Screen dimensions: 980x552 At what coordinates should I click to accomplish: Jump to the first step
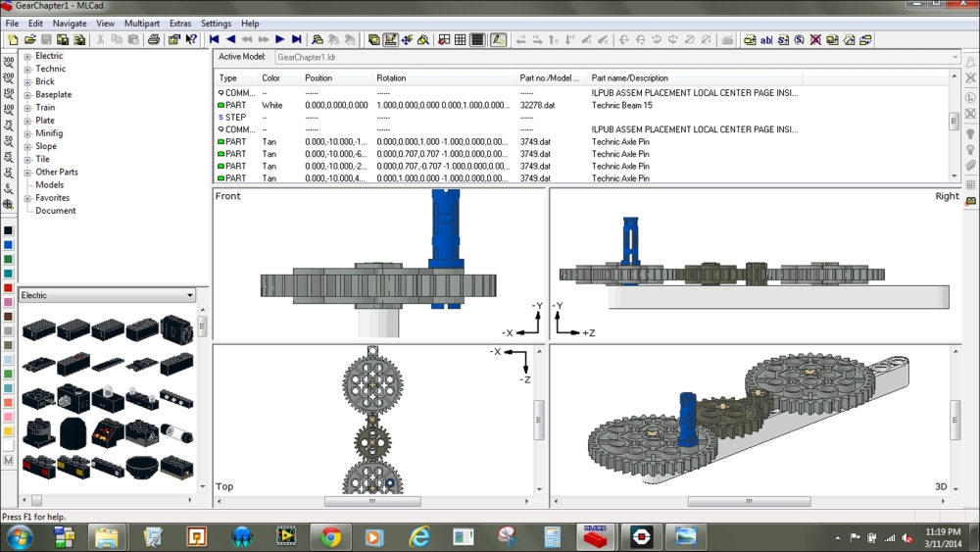214,39
